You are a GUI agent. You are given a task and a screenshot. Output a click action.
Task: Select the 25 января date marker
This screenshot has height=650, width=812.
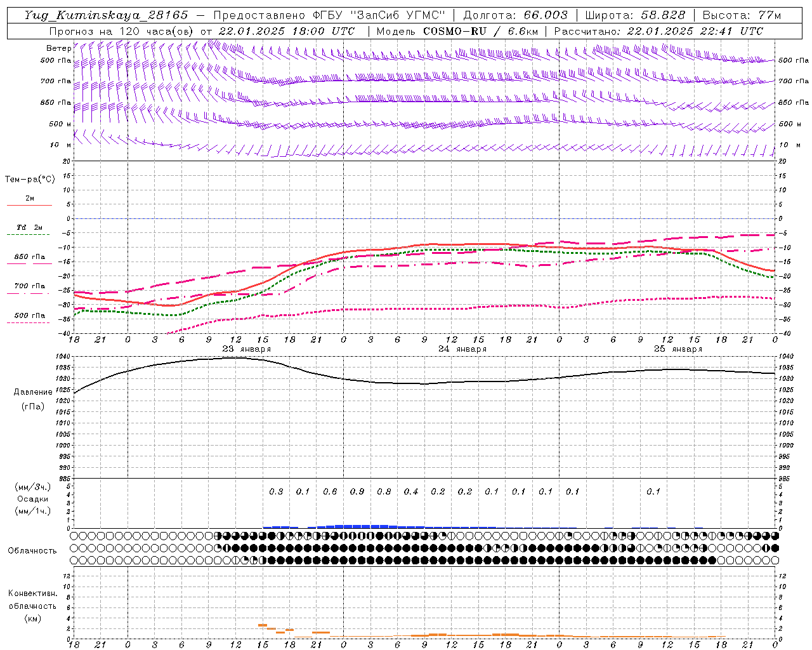678,349
